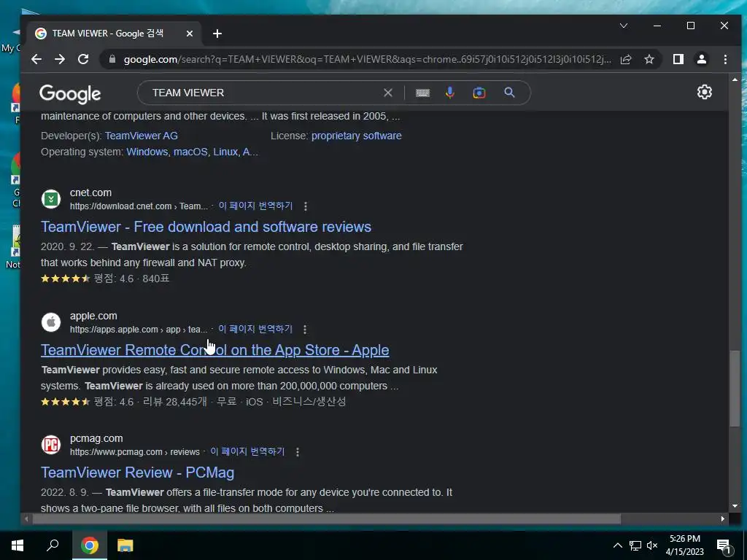Click the apple.com site favicon
Viewport: 747px width, 560px height.
[51, 322]
